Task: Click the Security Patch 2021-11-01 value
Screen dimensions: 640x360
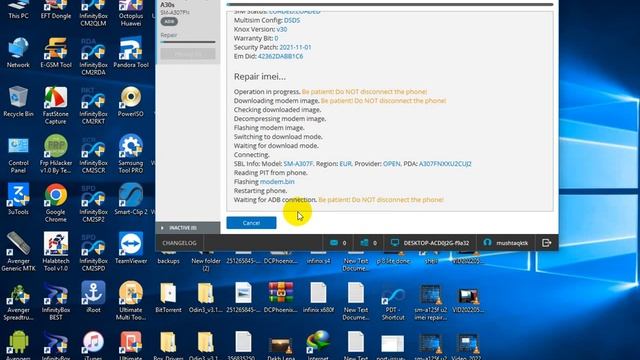Action: pos(295,47)
